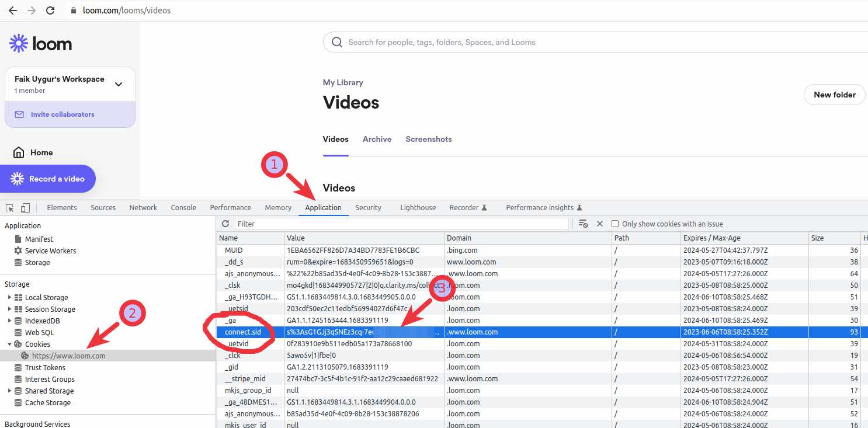The image size is (868, 428).
Task: Sort by the Expires / Max-Age column header
Action: click(745, 238)
